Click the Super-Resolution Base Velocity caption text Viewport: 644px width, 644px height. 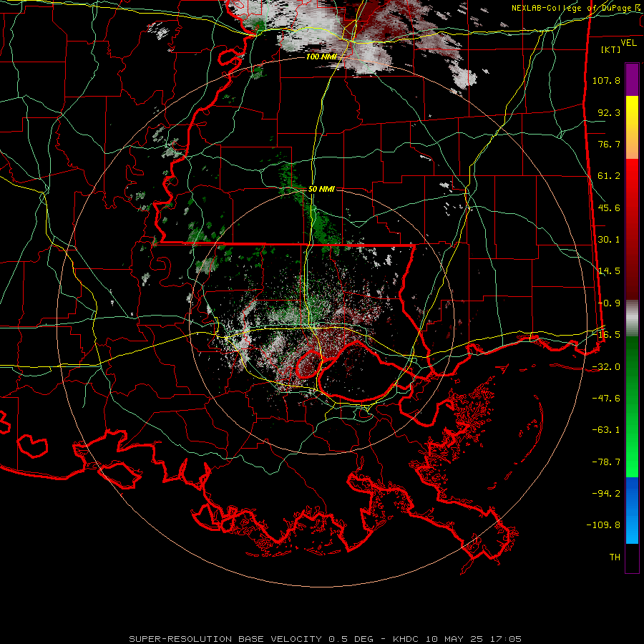point(325,639)
